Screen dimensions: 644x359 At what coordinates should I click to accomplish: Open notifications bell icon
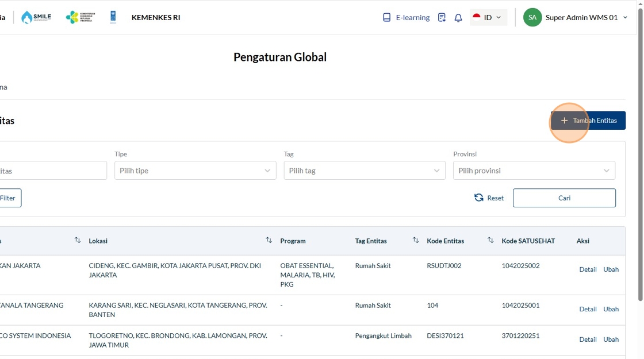click(458, 18)
